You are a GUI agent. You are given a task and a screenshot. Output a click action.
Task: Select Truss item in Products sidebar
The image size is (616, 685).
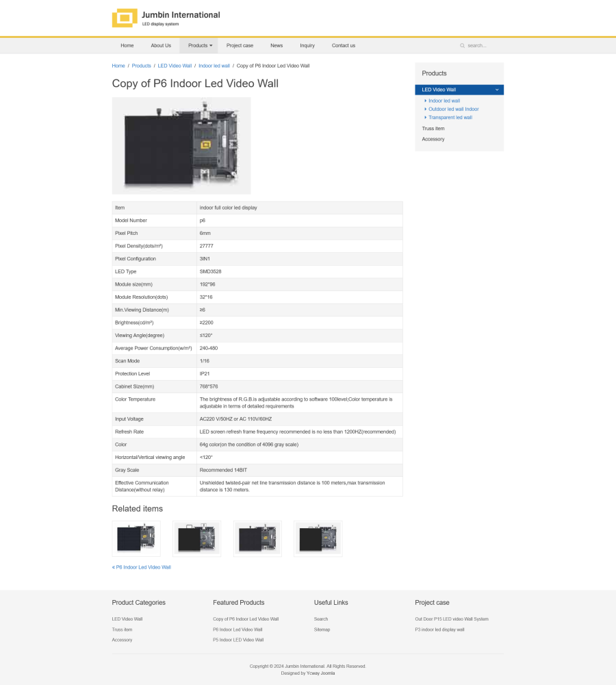(433, 128)
